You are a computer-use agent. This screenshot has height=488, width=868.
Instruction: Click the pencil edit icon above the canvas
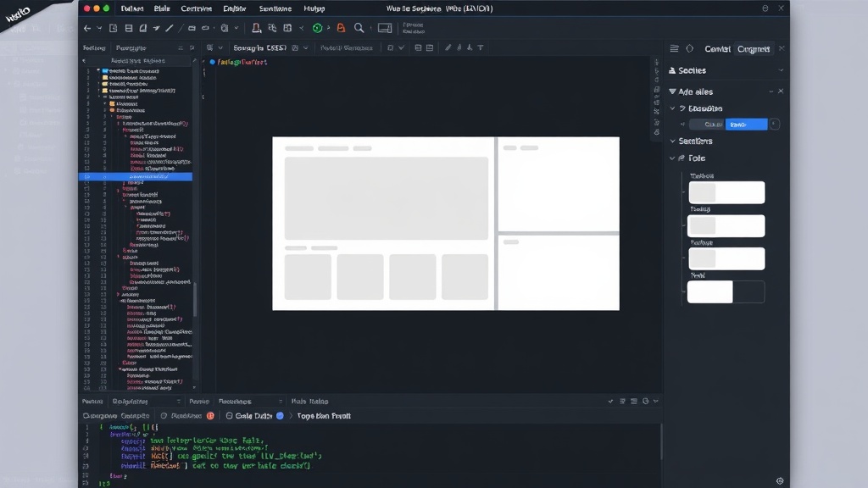pyautogui.click(x=448, y=47)
